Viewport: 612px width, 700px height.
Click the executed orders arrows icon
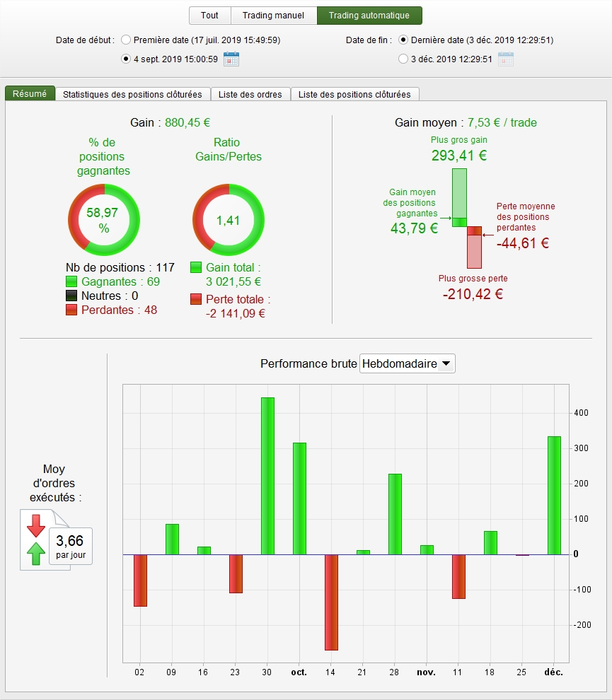(x=36, y=539)
